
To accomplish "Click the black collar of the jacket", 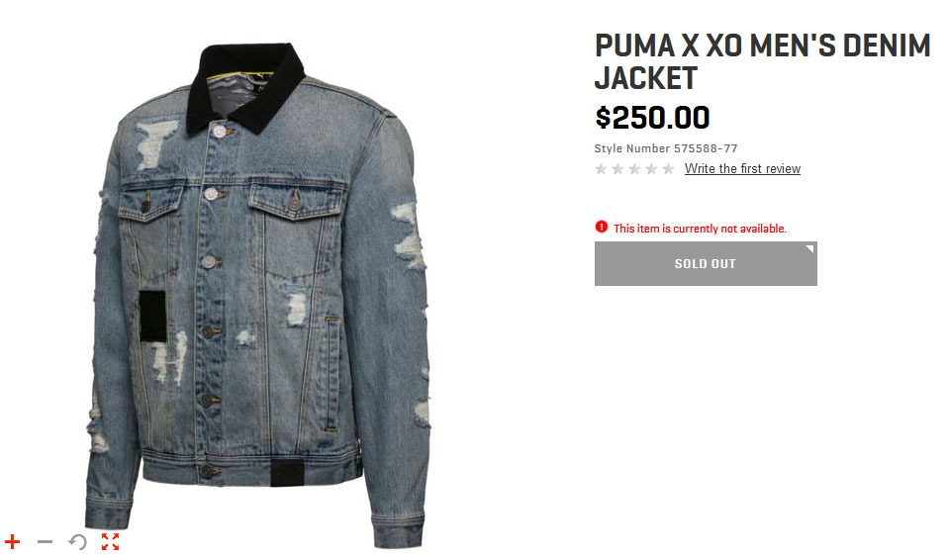I will (x=245, y=85).
